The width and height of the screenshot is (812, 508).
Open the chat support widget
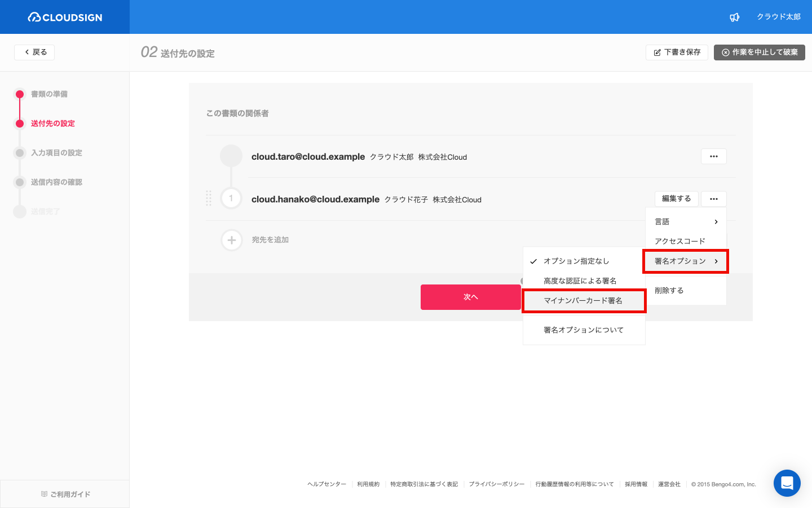coord(787,483)
